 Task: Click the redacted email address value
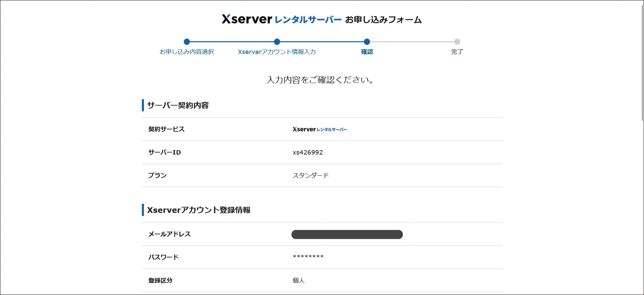tap(347, 234)
